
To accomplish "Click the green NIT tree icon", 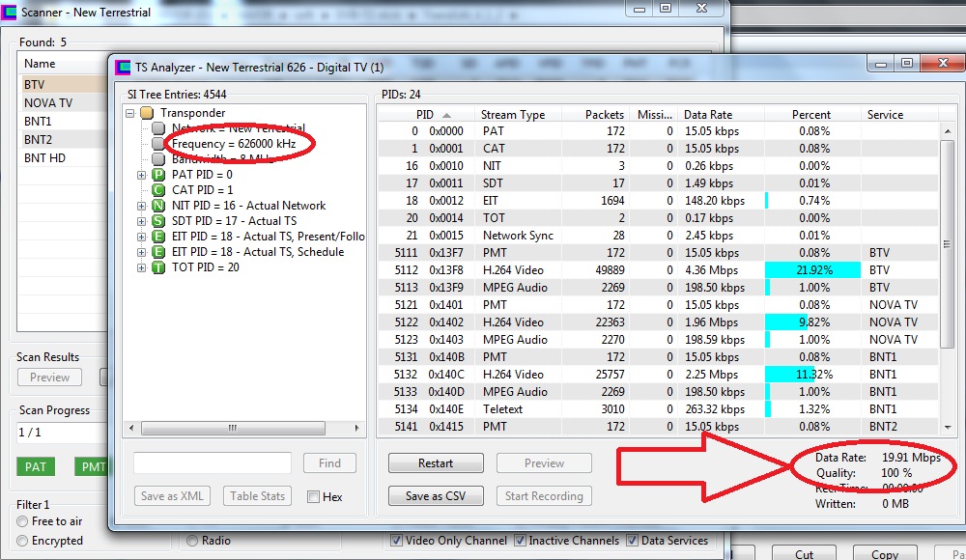I will 158,206.
